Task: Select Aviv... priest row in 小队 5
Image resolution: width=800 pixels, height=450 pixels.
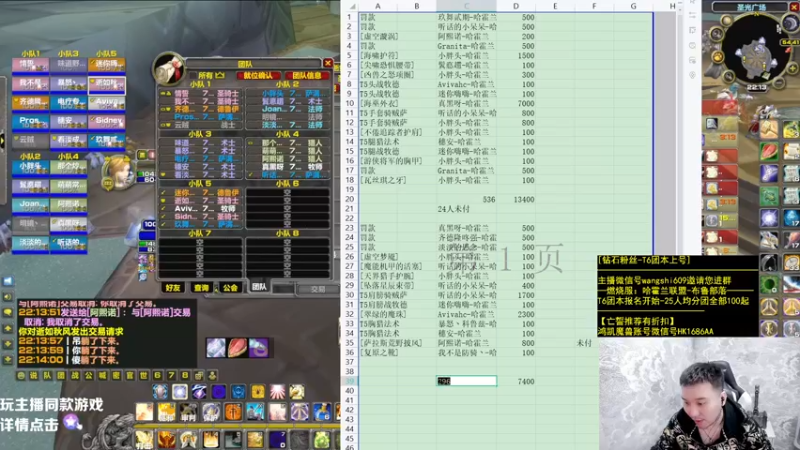Action: 201,209
